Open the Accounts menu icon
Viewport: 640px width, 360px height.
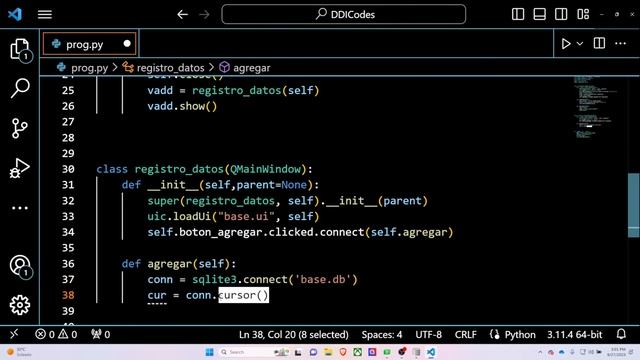[20, 266]
